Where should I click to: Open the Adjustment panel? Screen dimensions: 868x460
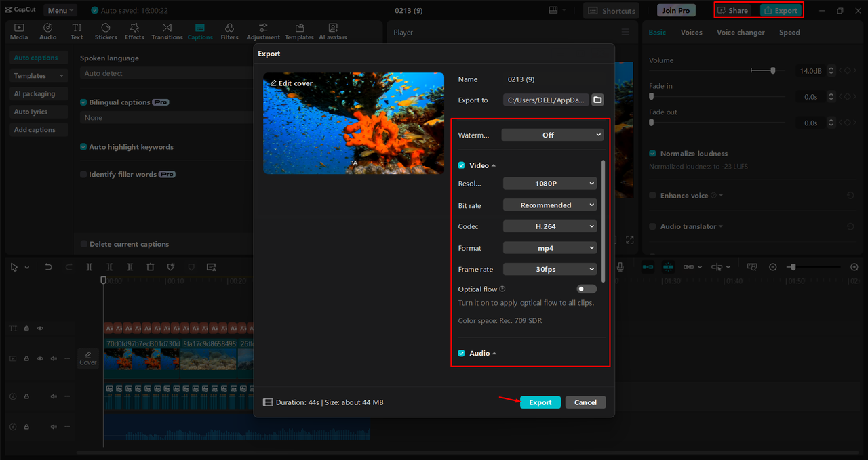click(x=263, y=31)
